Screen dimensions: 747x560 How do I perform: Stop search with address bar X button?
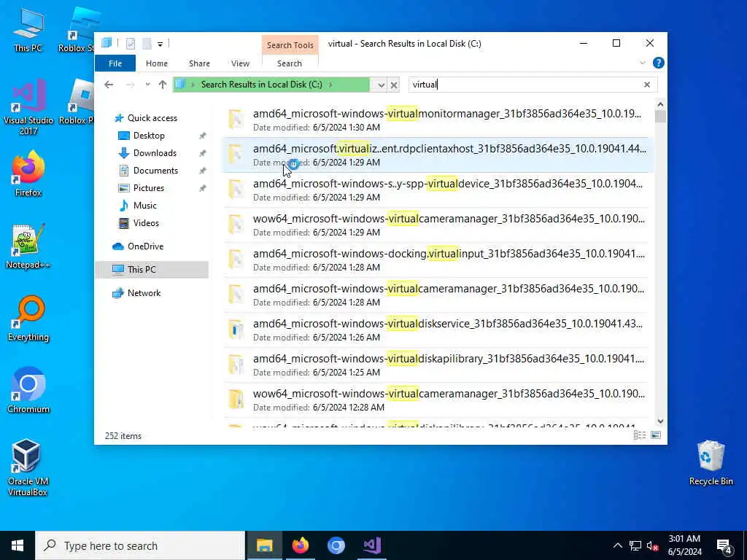point(394,85)
